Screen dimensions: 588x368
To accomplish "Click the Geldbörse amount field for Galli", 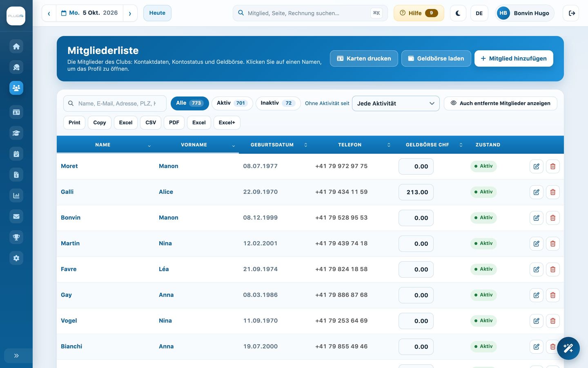I will pos(416,192).
